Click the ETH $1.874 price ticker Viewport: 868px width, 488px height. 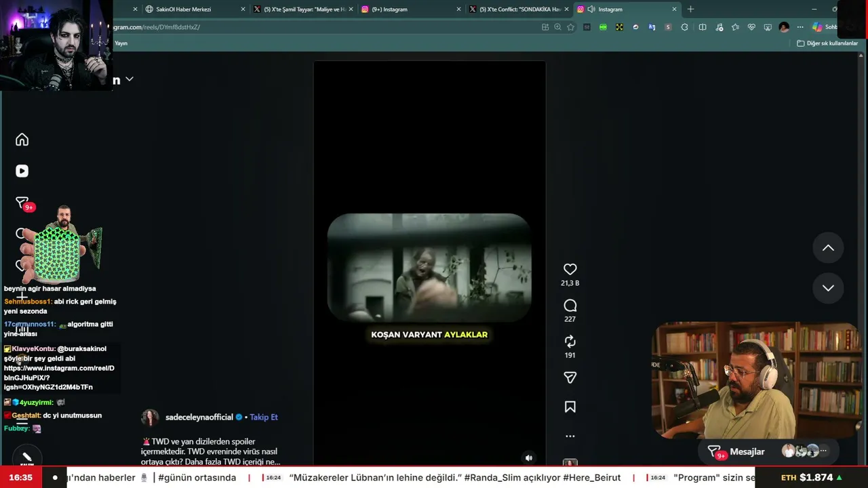pyautogui.click(x=811, y=477)
